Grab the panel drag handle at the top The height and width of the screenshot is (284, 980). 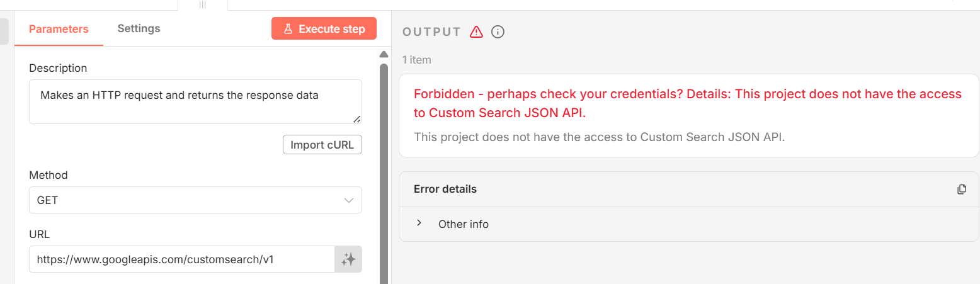click(x=203, y=4)
